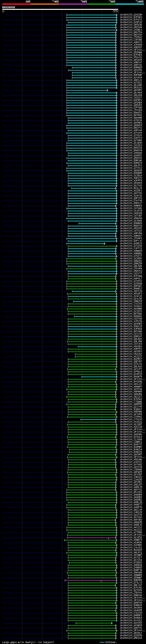Select hit UniRef100_Q89FG8
The height and width of the screenshot is (644, 146).
coord(131,603)
